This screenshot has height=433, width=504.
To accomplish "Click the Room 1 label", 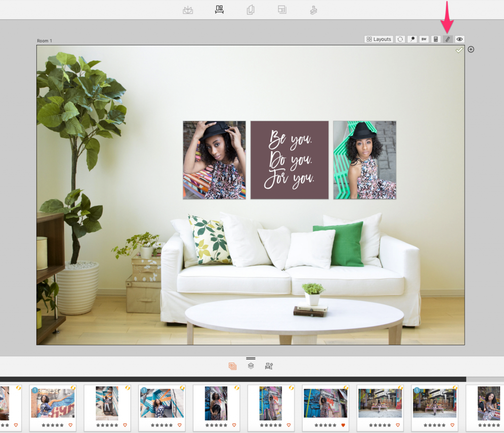I will [44, 41].
